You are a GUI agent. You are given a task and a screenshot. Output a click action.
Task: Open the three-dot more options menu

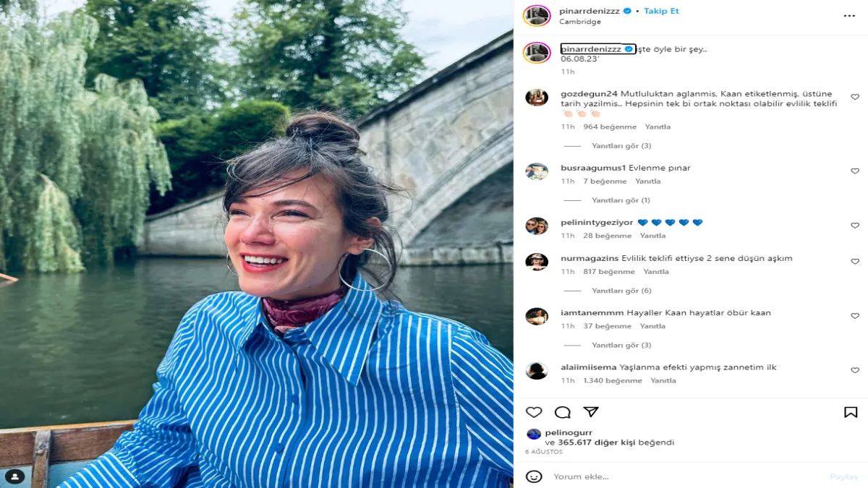coord(849,16)
